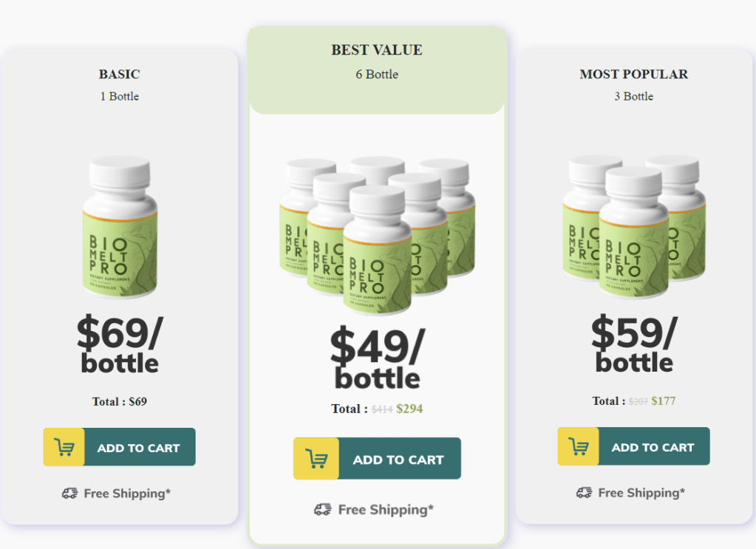Select the six bottles product image
The width and height of the screenshot is (756, 549).
tap(377, 234)
